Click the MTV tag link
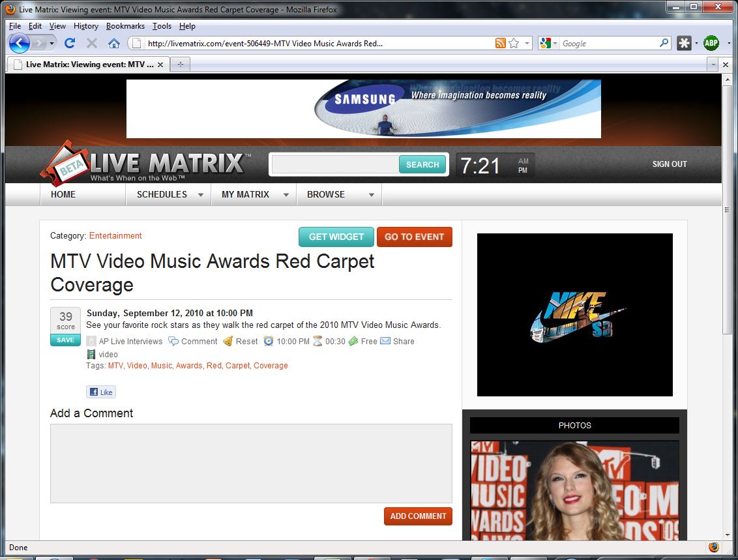The height and width of the screenshot is (560, 738). point(115,366)
